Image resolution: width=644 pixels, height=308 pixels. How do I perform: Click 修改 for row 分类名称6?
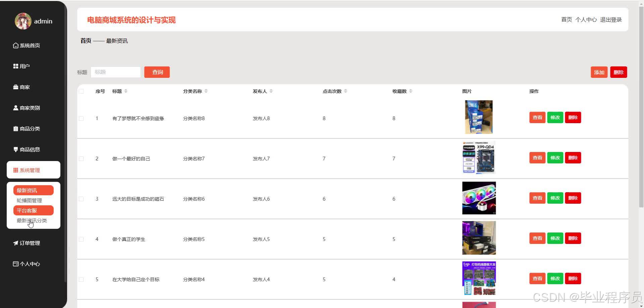point(555,198)
